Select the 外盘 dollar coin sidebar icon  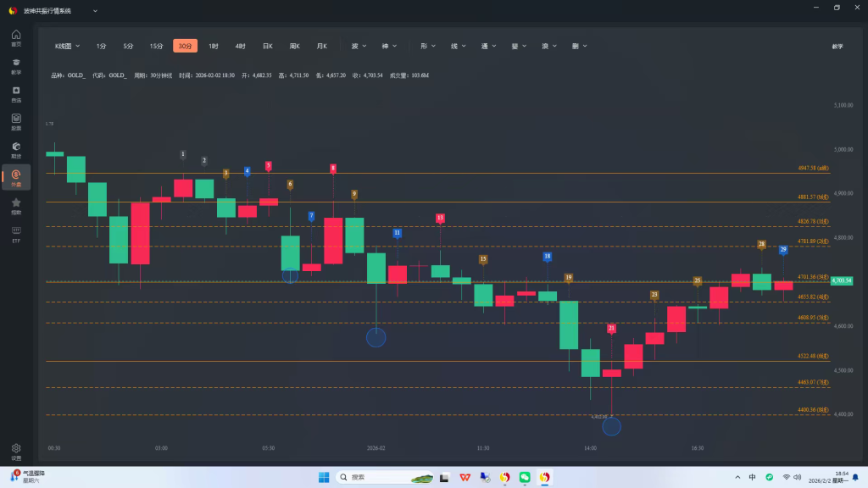(x=16, y=177)
